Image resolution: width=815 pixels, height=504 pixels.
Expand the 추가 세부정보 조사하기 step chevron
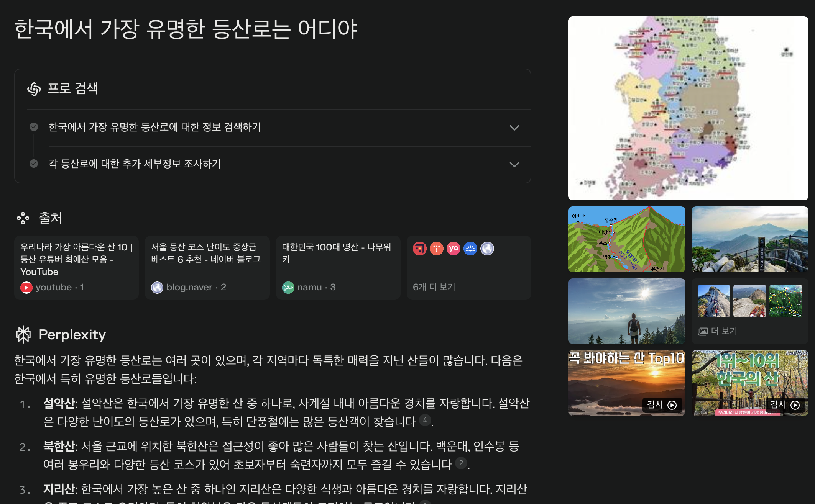(x=514, y=164)
